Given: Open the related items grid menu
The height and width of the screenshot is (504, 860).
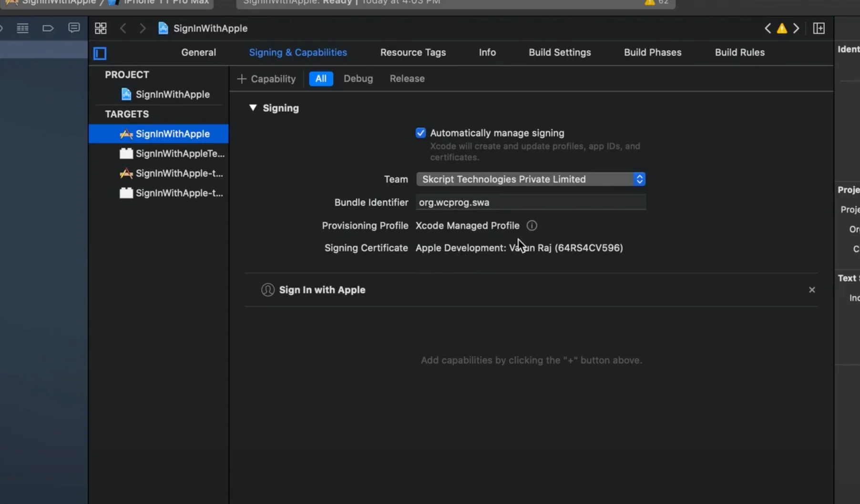Looking at the screenshot, I should [101, 28].
